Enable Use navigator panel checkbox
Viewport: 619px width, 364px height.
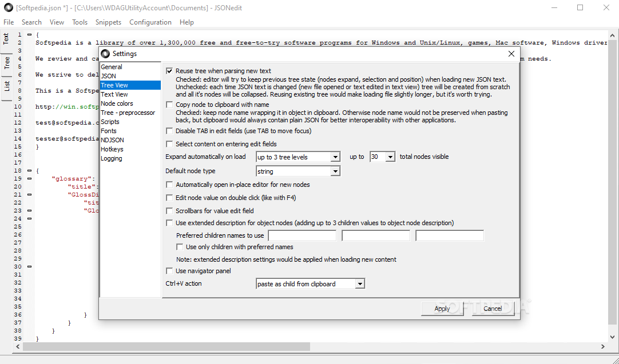click(169, 271)
